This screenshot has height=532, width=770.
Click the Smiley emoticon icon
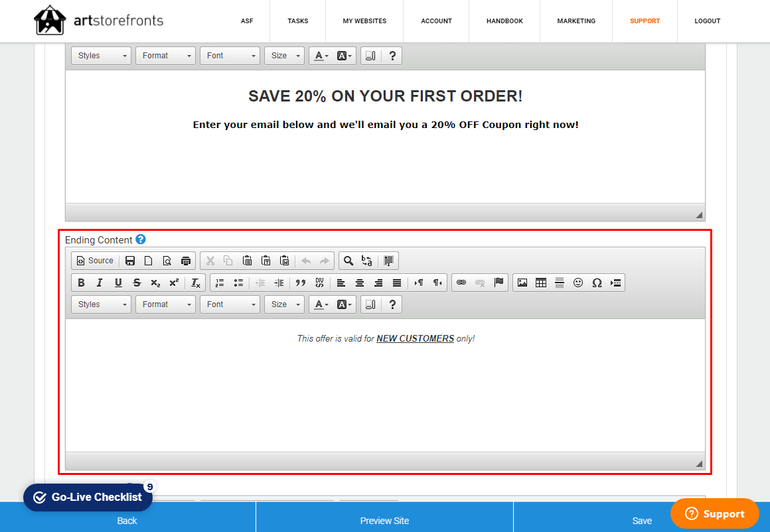click(578, 283)
